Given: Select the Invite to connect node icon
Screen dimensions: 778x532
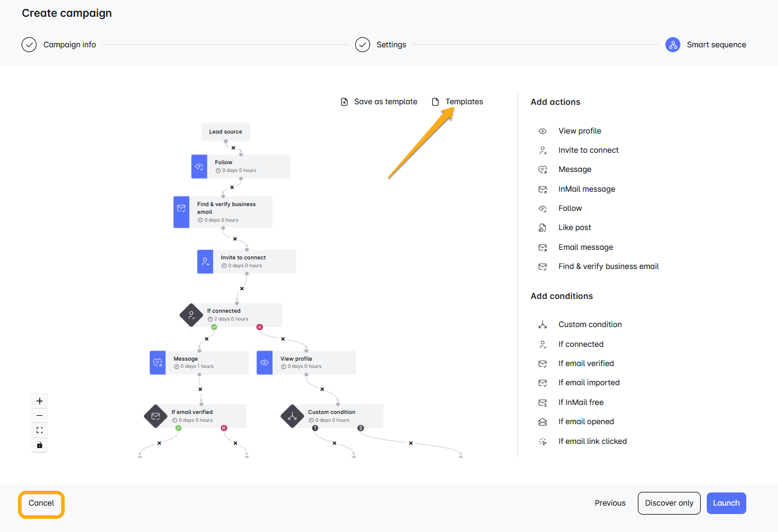Looking at the screenshot, I should [205, 262].
